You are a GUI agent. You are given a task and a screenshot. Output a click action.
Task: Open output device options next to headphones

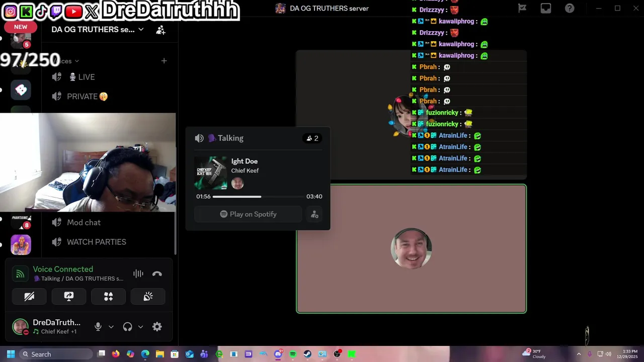point(140,327)
